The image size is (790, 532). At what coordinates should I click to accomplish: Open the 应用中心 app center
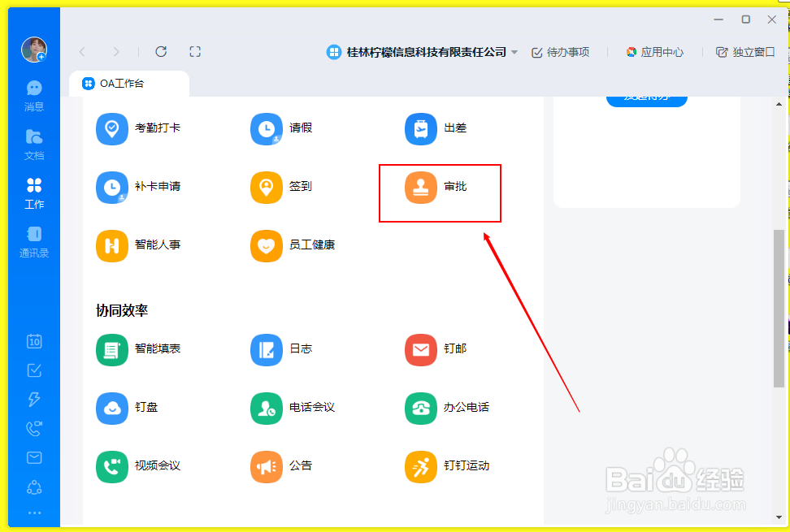(655, 51)
